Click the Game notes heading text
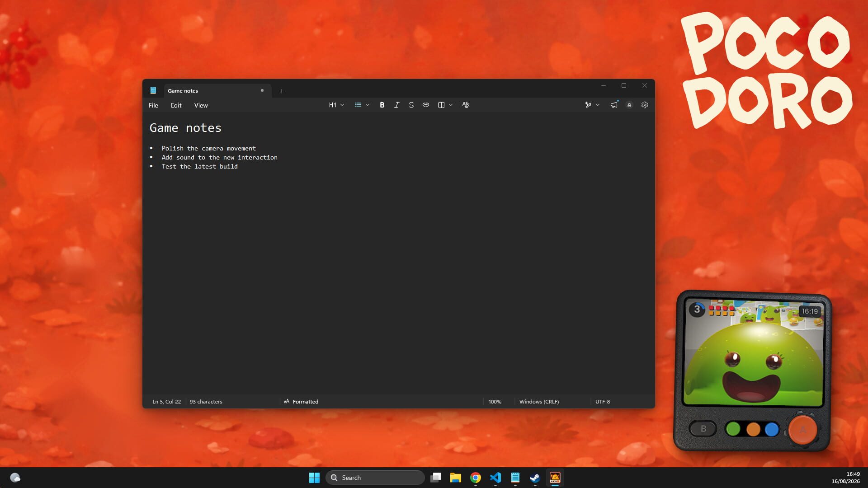Viewport: 868px width, 488px height. tap(185, 128)
